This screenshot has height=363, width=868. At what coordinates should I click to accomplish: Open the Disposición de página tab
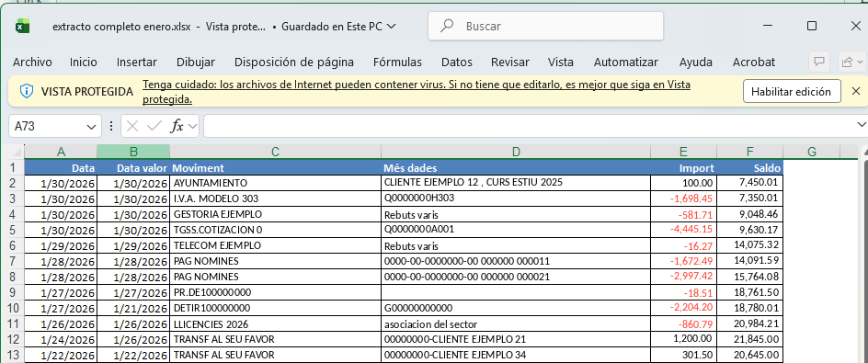[x=294, y=62]
